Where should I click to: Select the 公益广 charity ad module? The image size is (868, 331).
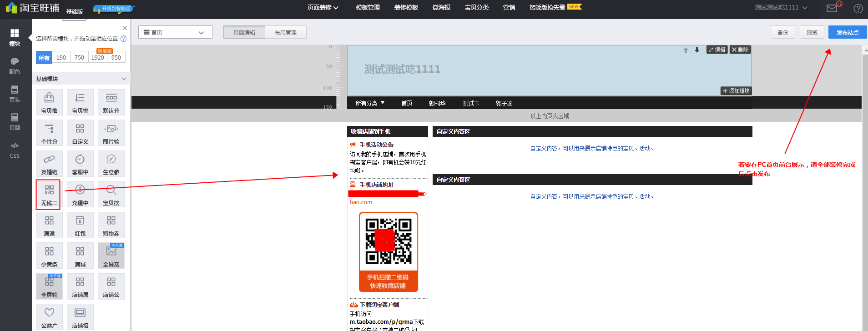point(49,317)
